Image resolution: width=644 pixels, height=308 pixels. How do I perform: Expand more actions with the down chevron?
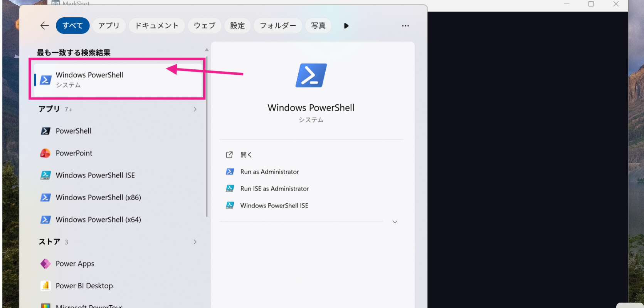click(x=395, y=222)
